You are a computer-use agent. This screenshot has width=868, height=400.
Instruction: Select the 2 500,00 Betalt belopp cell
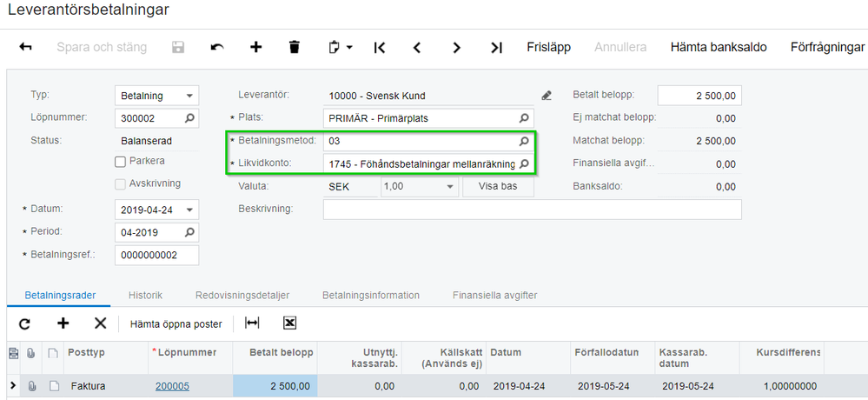point(275,386)
